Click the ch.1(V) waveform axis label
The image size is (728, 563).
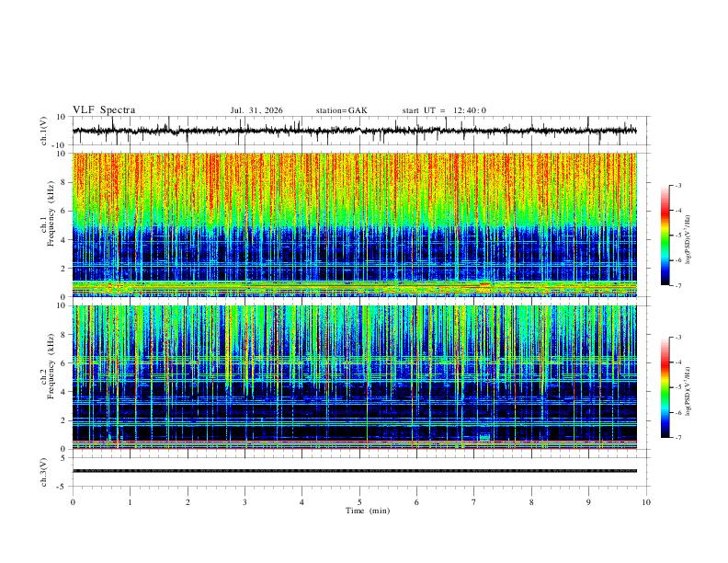[44, 131]
